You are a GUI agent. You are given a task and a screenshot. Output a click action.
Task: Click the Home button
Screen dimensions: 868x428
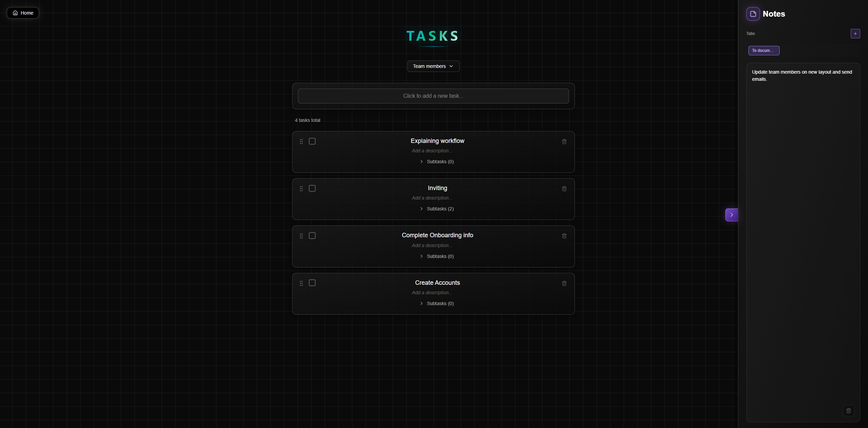pos(22,13)
